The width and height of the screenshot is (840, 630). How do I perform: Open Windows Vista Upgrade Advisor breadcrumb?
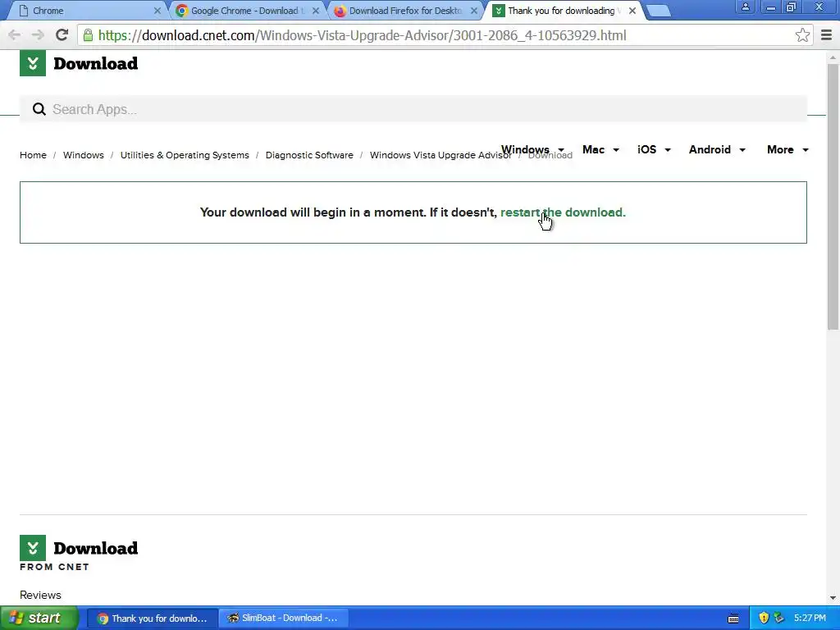(x=441, y=155)
